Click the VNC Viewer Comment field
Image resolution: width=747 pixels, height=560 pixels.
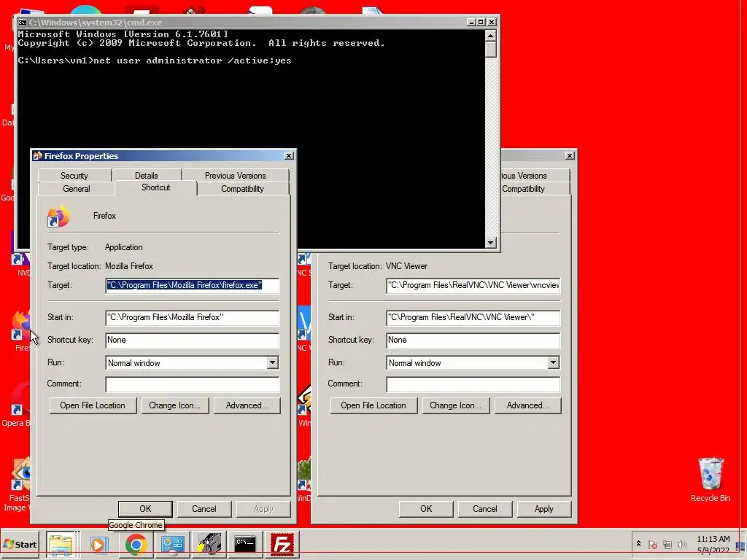pos(473,384)
